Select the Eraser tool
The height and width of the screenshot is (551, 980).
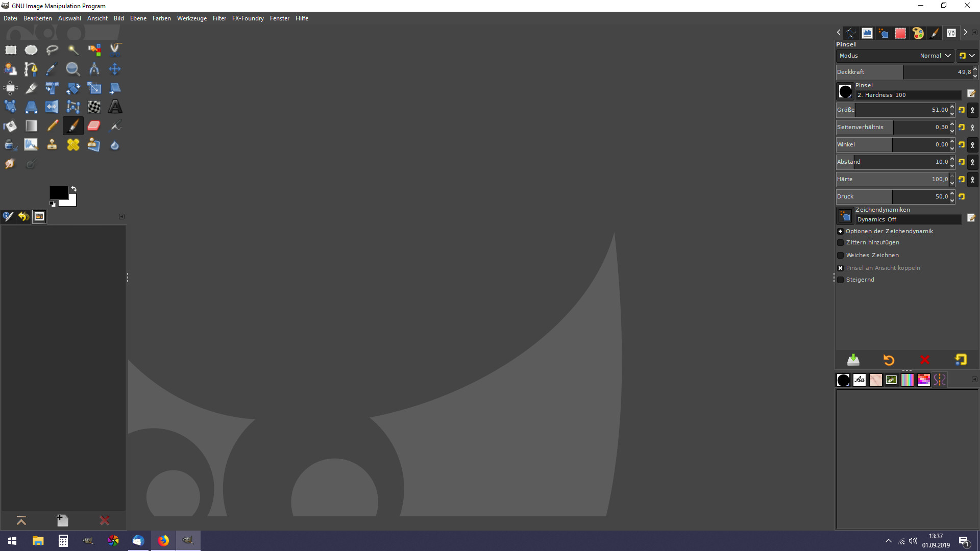click(94, 126)
